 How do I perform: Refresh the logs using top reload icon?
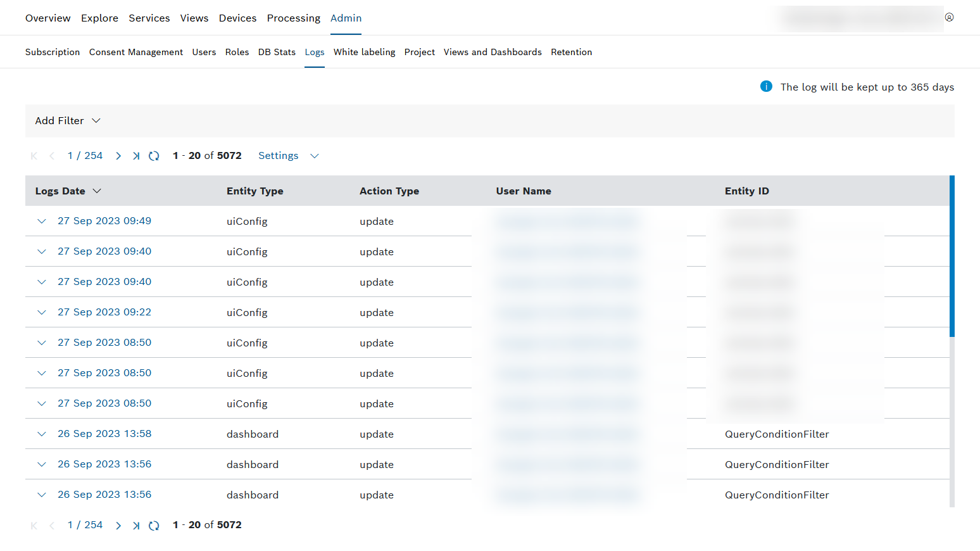tap(154, 156)
